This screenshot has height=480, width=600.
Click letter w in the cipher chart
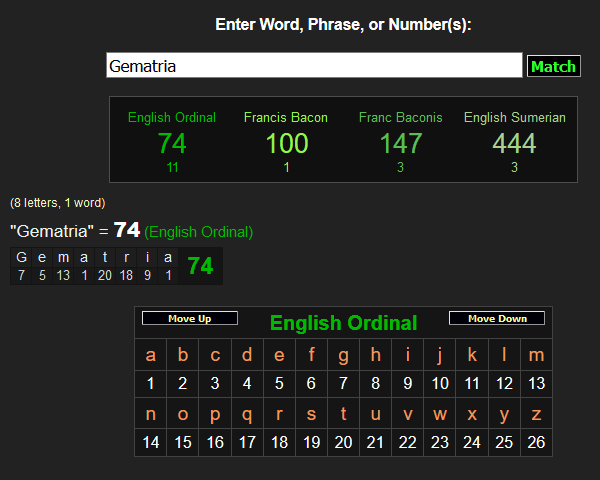pyautogui.click(x=440, y=414)
